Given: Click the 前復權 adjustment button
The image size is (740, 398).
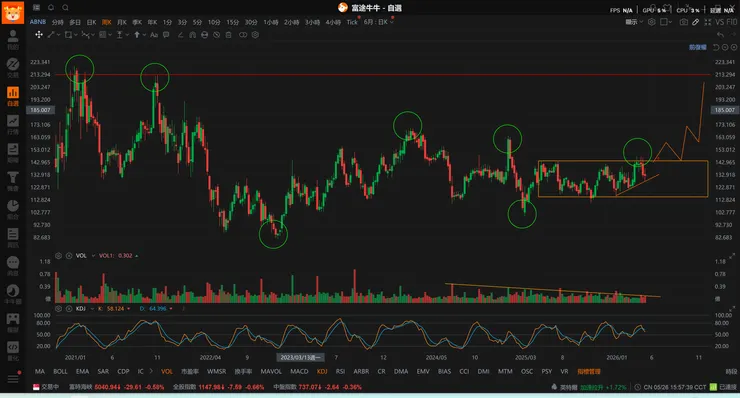Looking at the screenshot, I should [698, 47].
